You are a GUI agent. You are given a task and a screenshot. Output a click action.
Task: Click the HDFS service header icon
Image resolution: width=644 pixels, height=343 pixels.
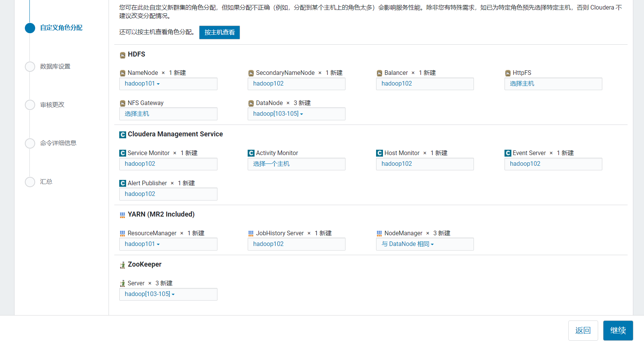pos(123,55)
